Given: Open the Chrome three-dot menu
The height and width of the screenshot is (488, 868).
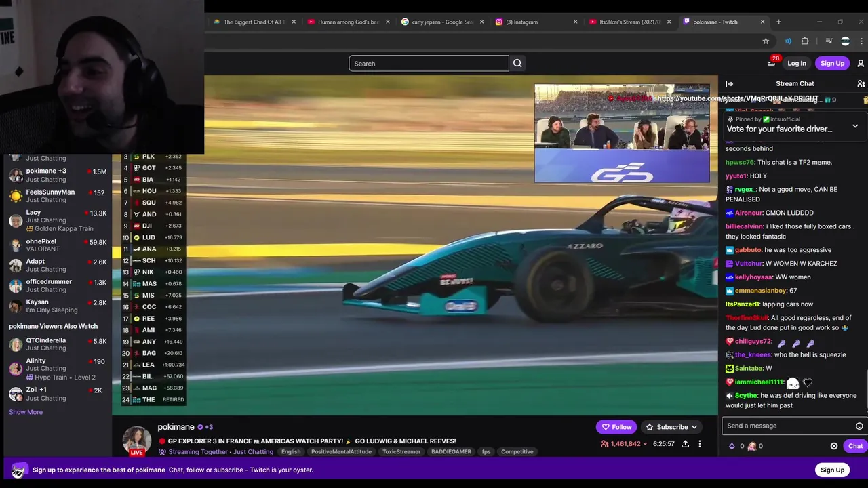Looking at the screenshot, I should pos(861,41).
